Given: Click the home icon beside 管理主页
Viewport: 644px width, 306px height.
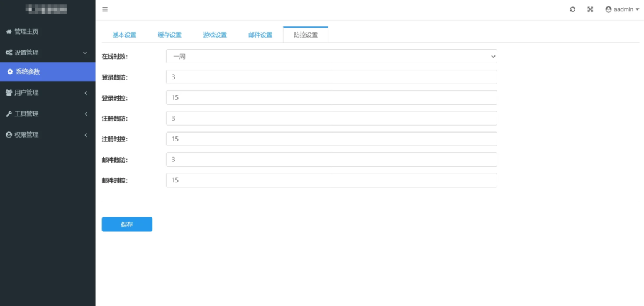Looking at the screenshot, I should tap(9, 31).
